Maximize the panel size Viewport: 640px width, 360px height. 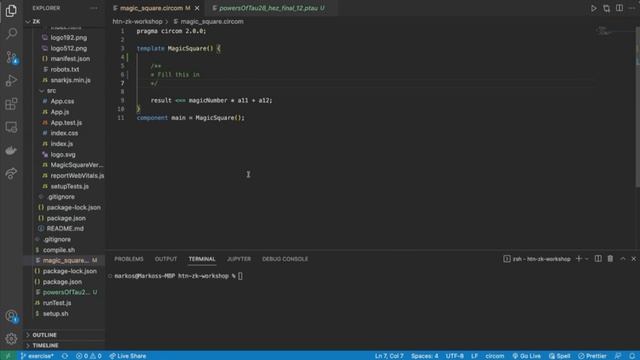coord(622,259)
